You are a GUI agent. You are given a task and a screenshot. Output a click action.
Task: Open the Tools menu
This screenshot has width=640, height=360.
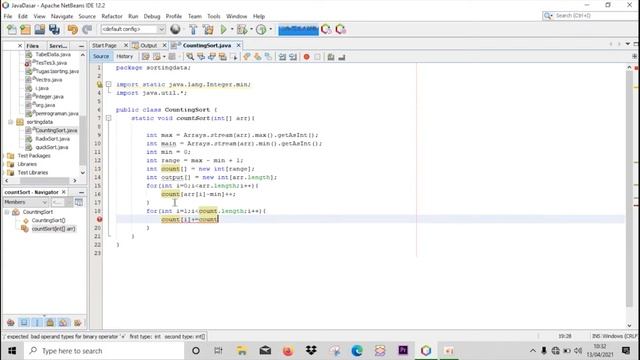tap(214, 16)
